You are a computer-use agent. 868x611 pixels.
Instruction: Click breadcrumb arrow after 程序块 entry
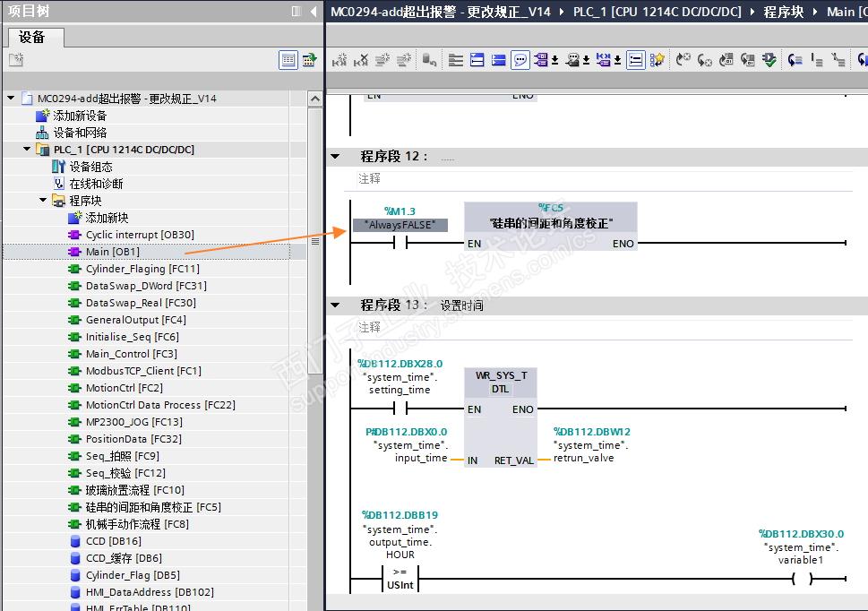815,12
